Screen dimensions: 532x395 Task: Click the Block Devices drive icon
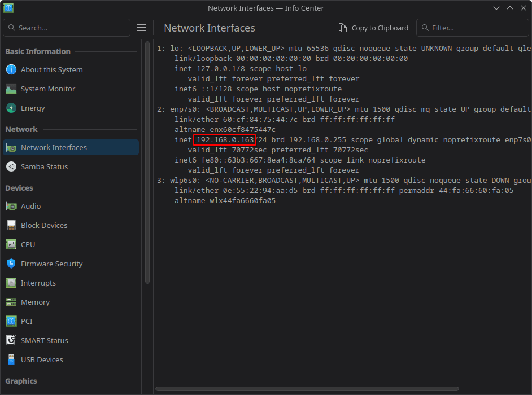tap(11, 226)
